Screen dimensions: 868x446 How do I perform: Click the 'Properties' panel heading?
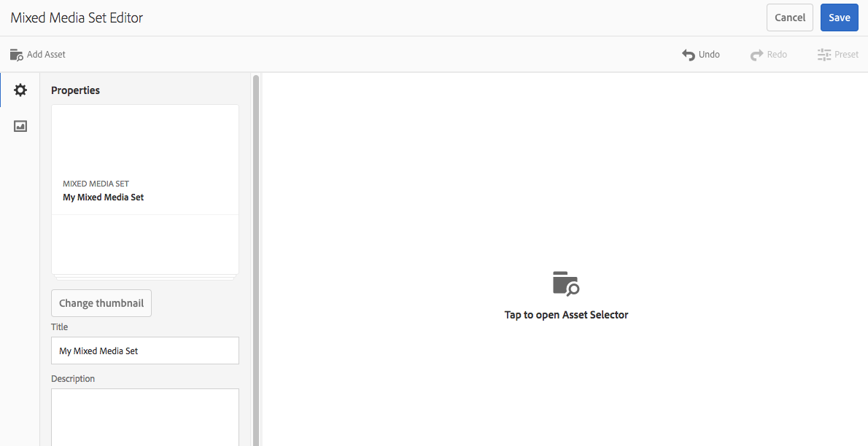pos(75,90)
